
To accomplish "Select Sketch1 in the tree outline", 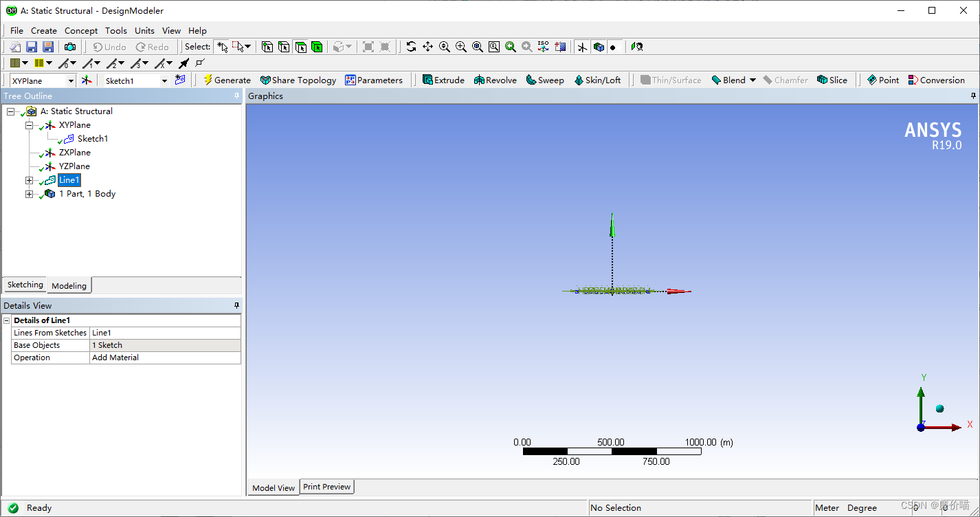I will pos(92,139).
